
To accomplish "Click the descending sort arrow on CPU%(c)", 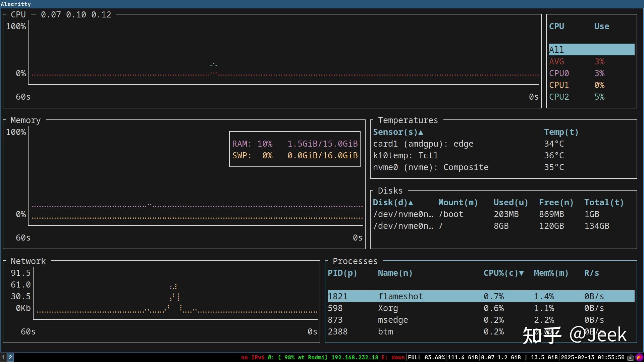I will (521, 273).
